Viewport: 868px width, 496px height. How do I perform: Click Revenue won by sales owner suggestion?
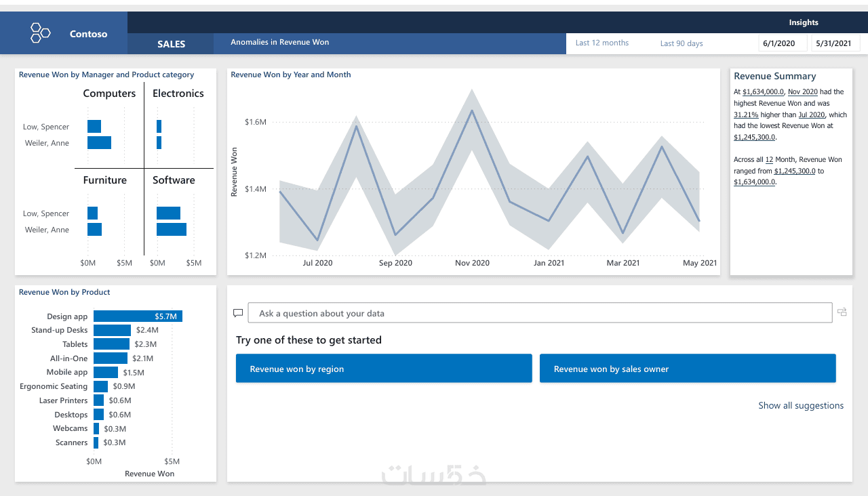click(688, 369)
